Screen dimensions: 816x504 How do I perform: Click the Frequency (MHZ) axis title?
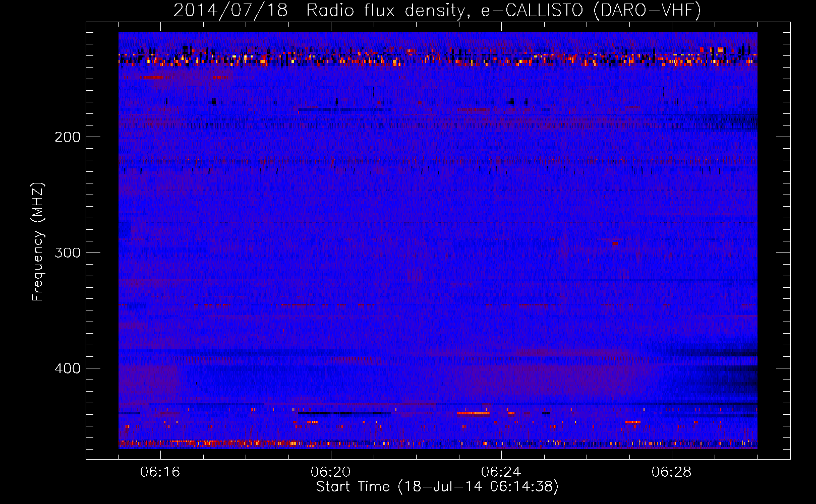[x=38, y=242]
